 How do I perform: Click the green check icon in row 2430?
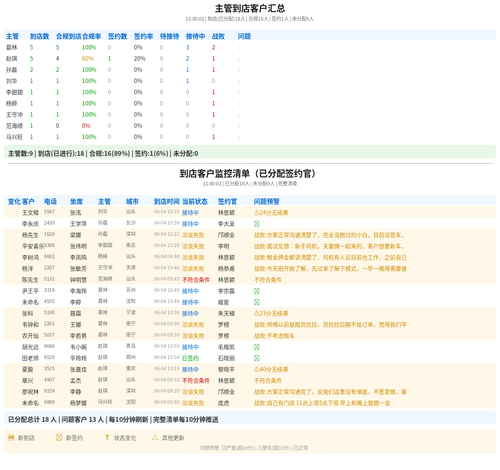pyautogui.click(x=257, y=224)
